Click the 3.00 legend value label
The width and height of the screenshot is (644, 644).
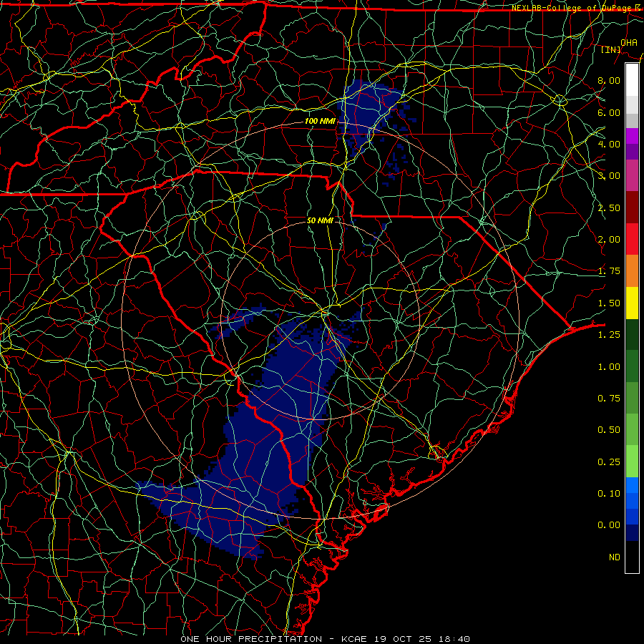[609, 176]
